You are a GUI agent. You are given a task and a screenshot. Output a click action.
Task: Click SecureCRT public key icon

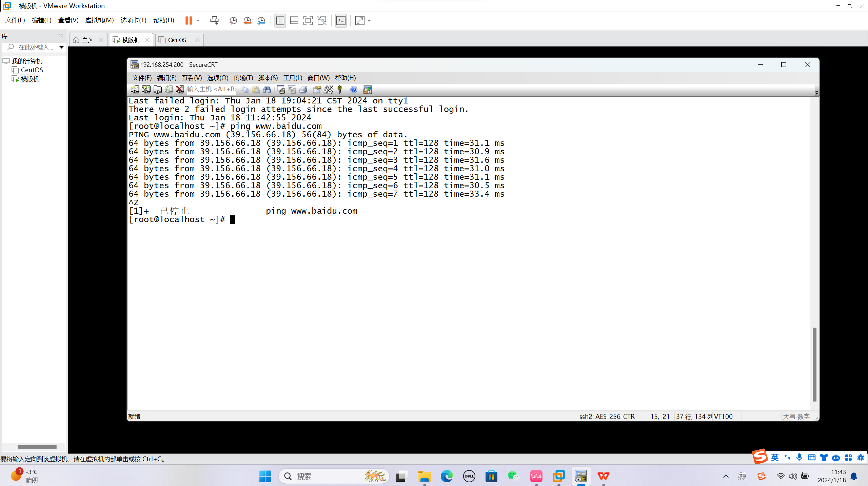click(x=340, y=89)
